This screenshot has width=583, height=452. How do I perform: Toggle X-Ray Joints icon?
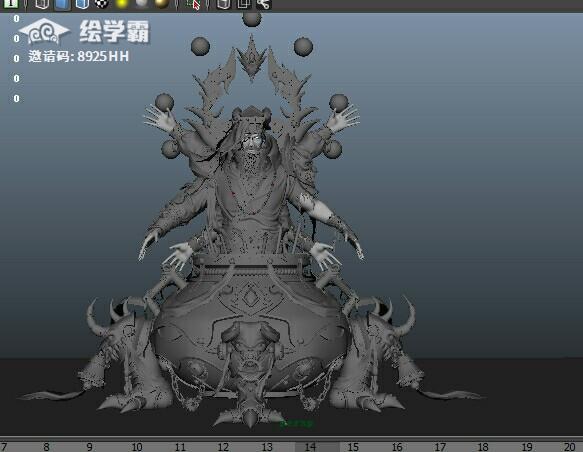pos(264,4)
